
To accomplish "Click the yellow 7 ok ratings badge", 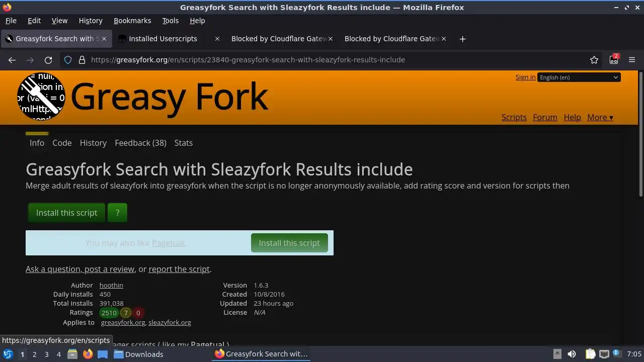I will 126,313.
